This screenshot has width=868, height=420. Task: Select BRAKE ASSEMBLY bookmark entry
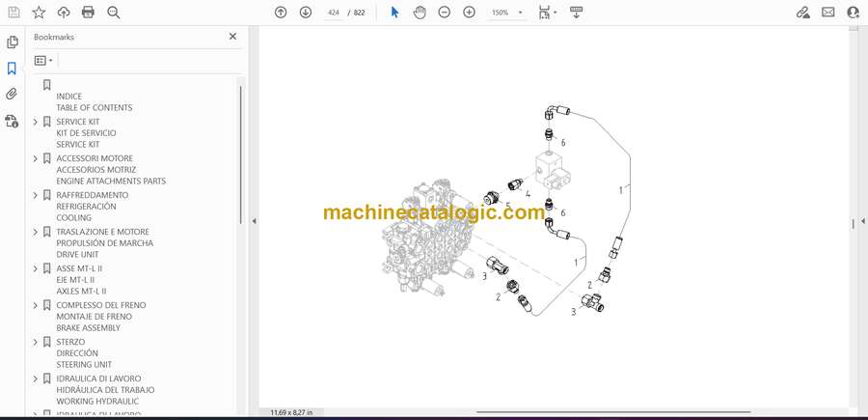88,327
